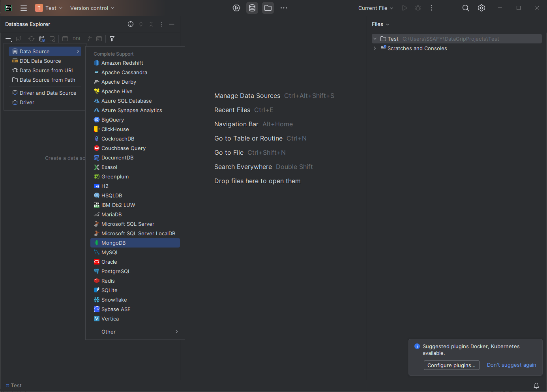
Task: Select Redis data source
Action: click(x=135, y=281)
